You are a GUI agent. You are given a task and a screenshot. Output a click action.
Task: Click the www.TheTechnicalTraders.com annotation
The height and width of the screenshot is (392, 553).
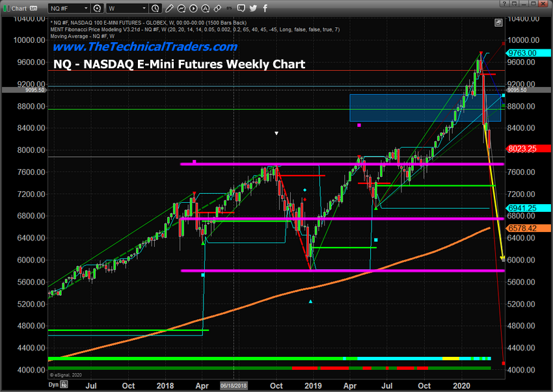coord(145,47)
